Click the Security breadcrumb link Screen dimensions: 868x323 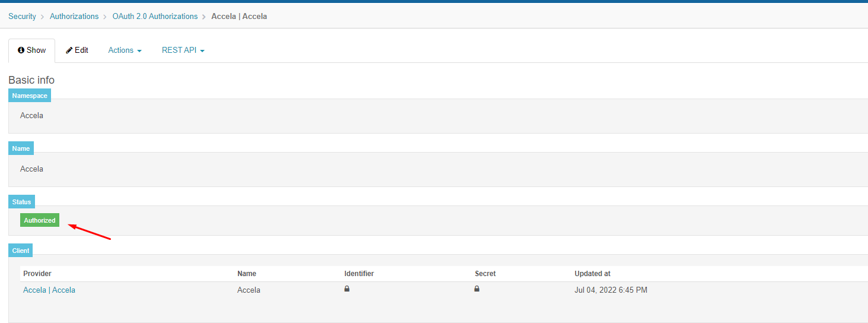(x=22, y=17)
